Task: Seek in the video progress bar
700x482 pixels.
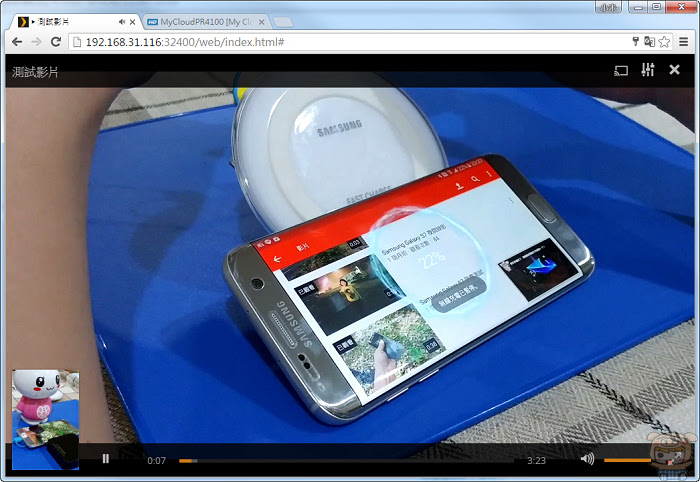Action: pos(344,461)
